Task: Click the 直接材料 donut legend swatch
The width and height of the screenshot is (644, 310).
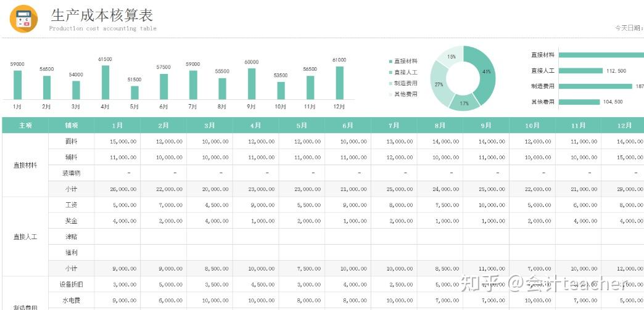Action: pyautogui.click(x=390, y=61)
